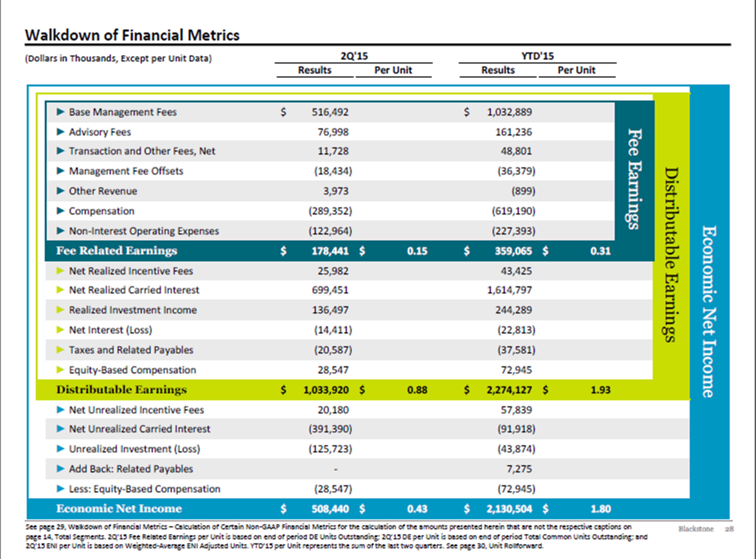Click the 2,274,127 YTD Distributable Earnings
The width and height of the screenshot is (756, 559).
tap(509, 390)
